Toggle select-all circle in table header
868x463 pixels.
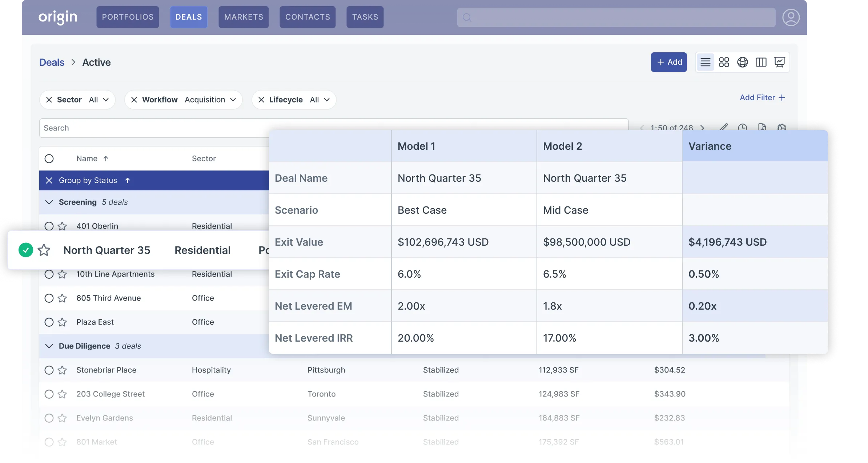coord(49,158)
